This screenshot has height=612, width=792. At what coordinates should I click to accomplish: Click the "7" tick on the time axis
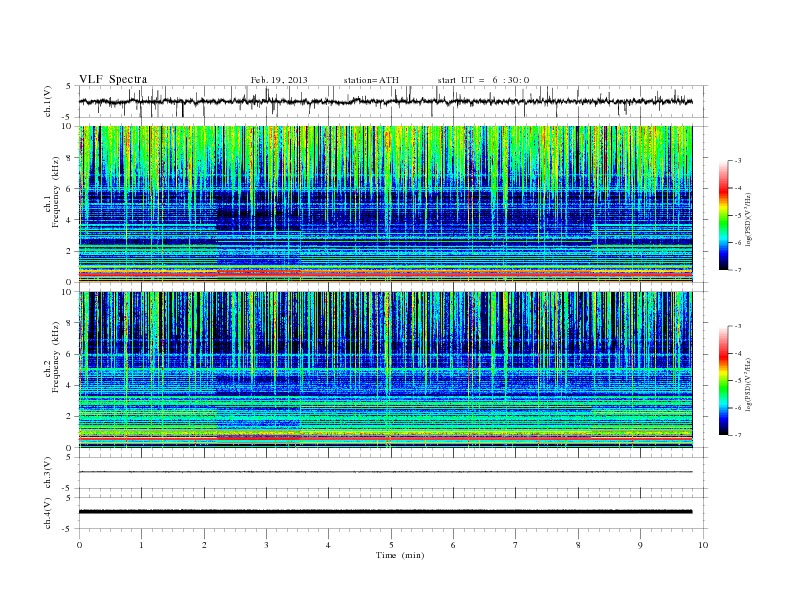point(516,545)
